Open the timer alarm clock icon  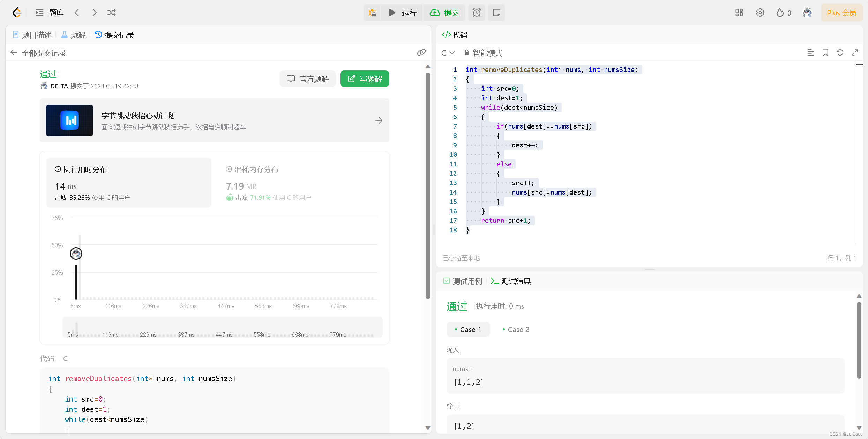click(x=477, y=13)
